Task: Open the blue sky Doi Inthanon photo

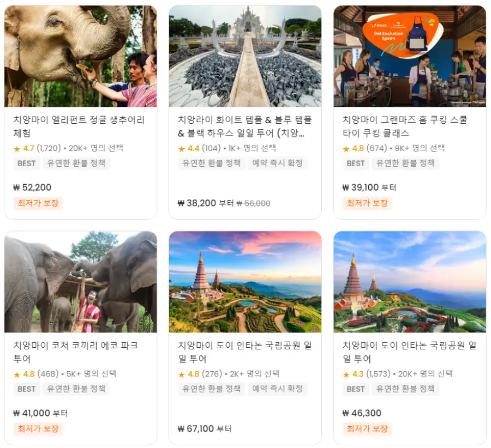Action: 410,282
